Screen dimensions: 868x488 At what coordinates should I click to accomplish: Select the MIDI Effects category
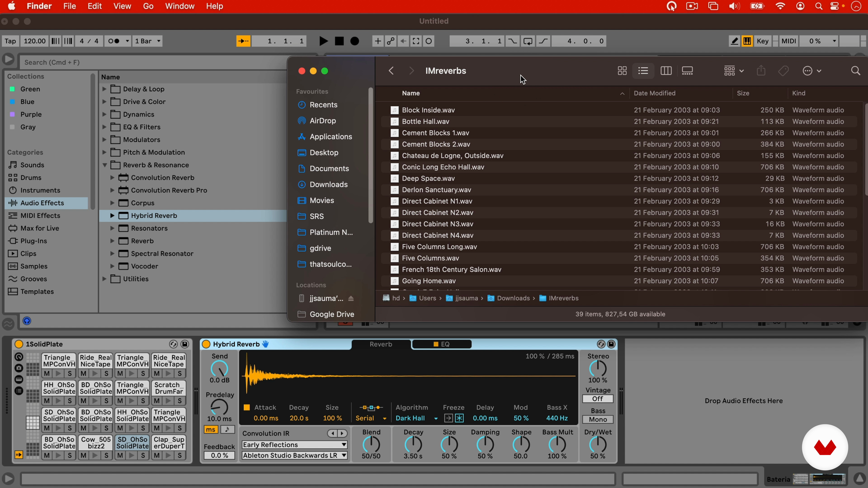[x=40, y=216]
